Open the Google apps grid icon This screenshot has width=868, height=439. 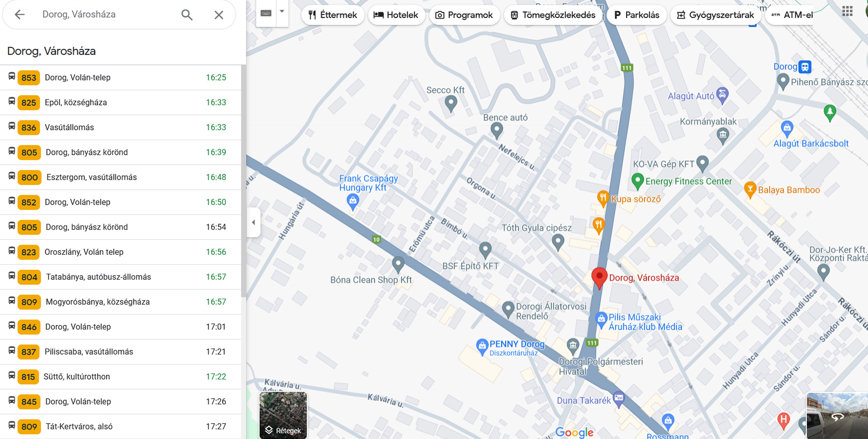[x=847, y=11]
